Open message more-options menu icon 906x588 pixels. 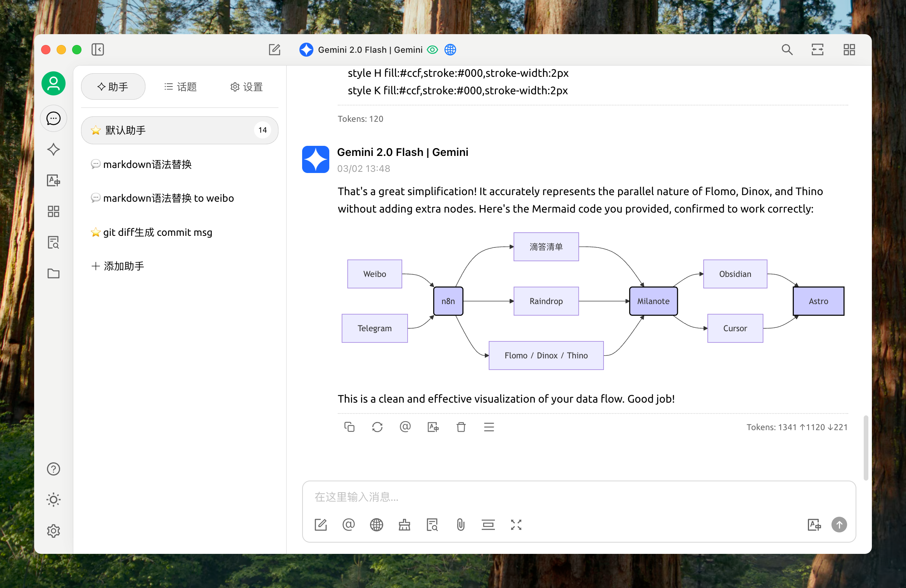(x=489, y=427)
